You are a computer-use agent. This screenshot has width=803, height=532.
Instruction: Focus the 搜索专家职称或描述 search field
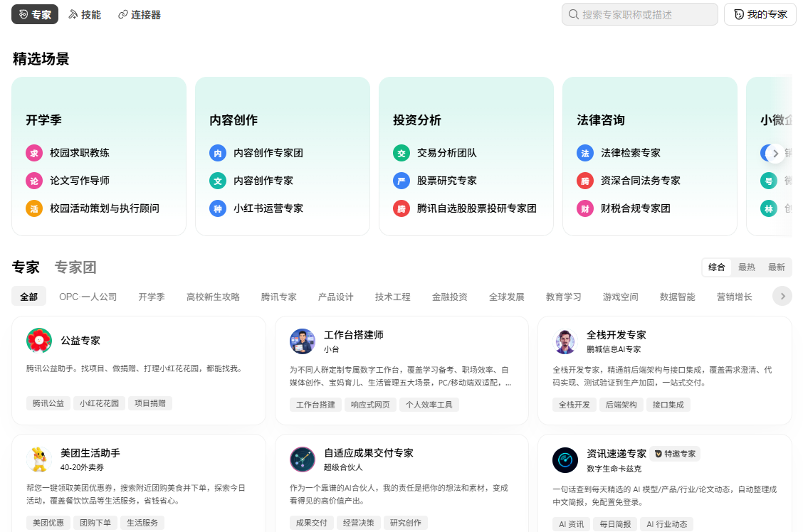pos(640,14)
